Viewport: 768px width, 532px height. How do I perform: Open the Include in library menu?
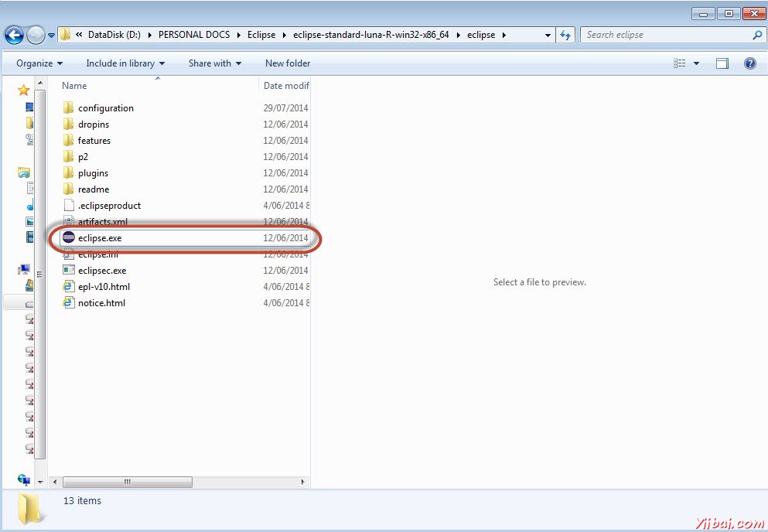coord(125,63)
